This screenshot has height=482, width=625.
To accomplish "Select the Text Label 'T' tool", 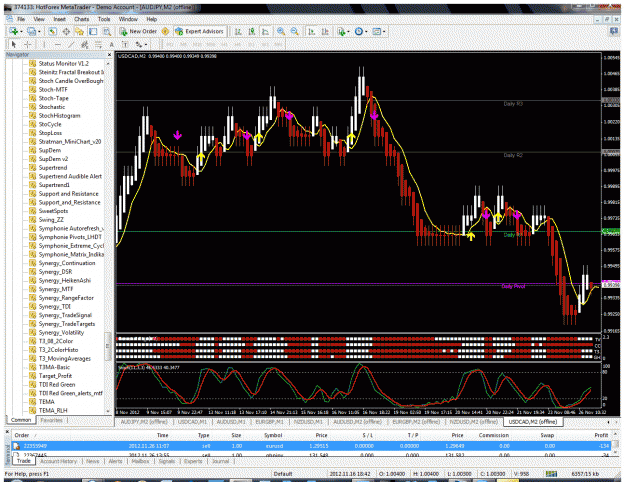I will click(x=125, y=44).
